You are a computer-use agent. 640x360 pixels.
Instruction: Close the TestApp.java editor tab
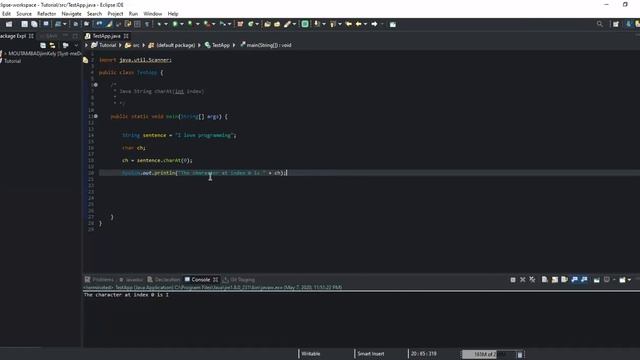(126, 36)
